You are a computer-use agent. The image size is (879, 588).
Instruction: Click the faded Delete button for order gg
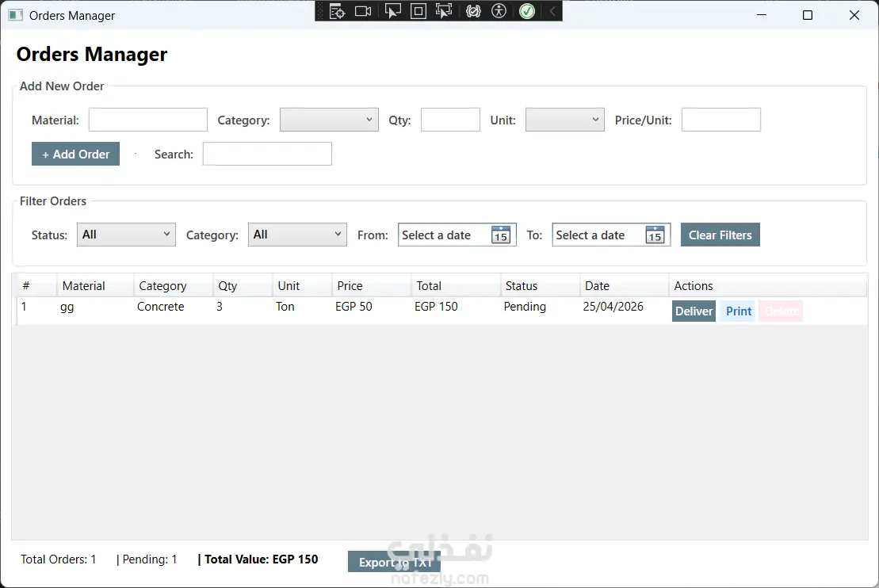coord(781,311)
